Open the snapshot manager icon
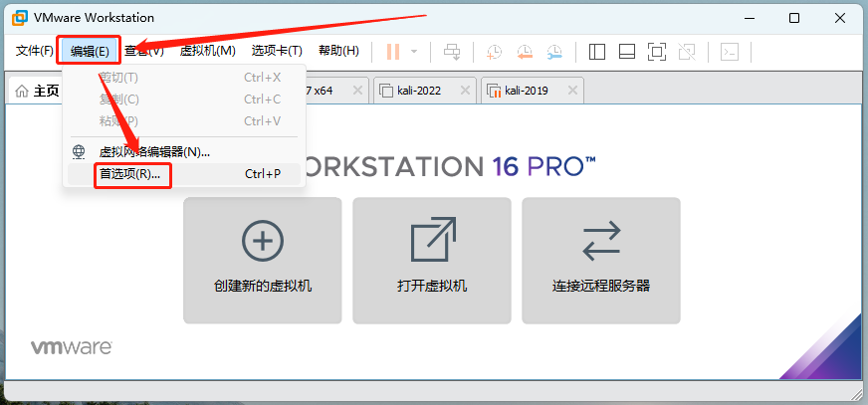 point(554,52)
